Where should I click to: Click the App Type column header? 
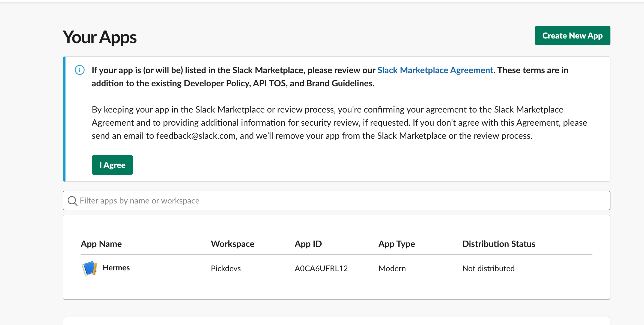[x=396, y=244]
